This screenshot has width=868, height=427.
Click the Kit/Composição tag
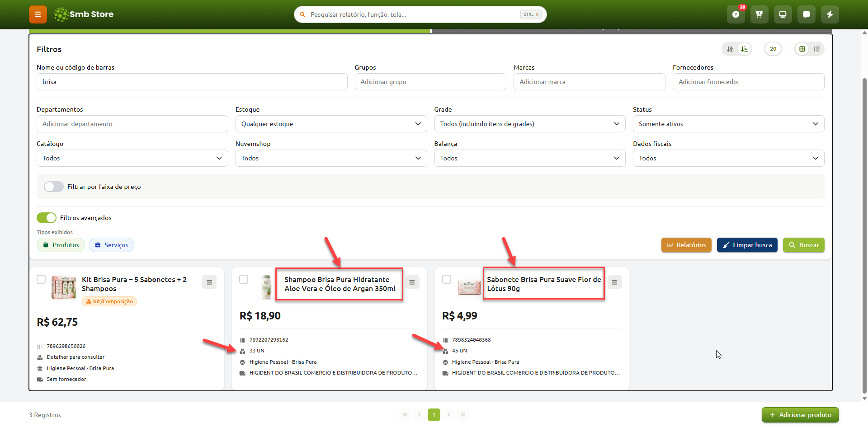pyautogui.click(x=109, y=301)
